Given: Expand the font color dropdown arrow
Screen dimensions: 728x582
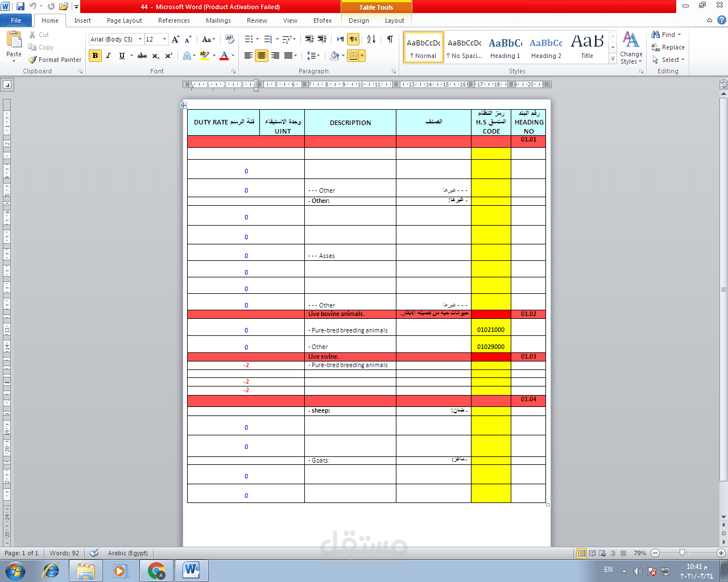Looking at the screenshot, I should [x=232, y=56].
